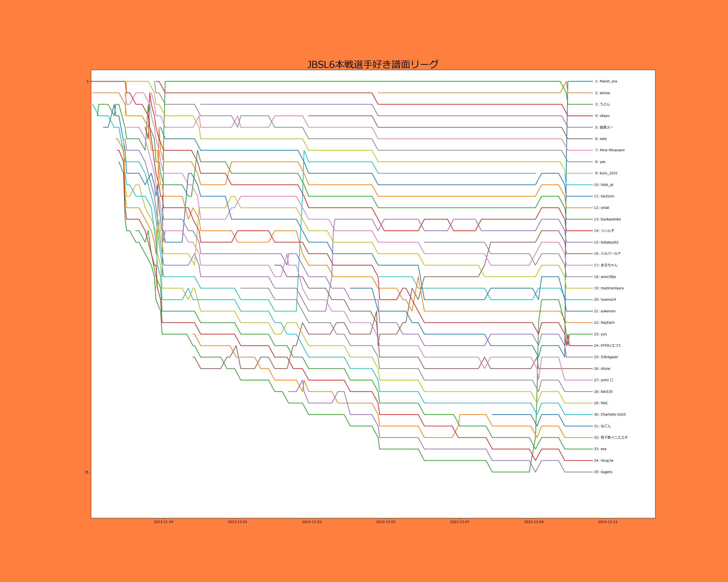Select the '7: Mine Minanami' label

pyautogui.click(x=610, y=150)
